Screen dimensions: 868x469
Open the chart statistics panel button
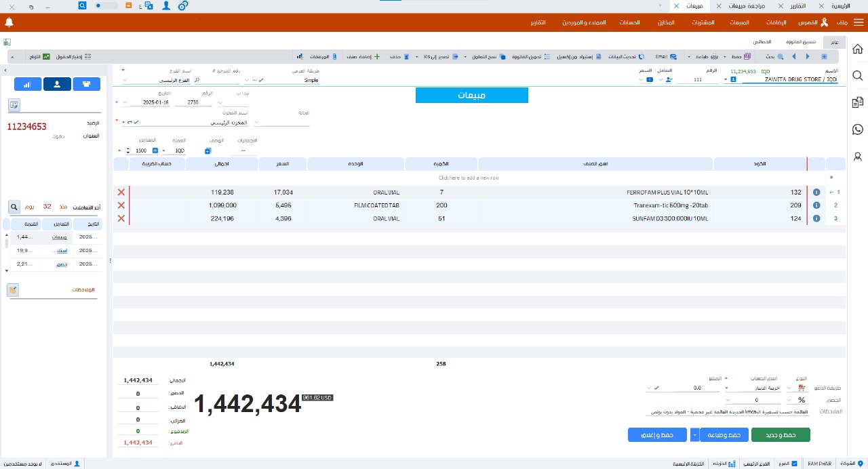click(28, 85)
